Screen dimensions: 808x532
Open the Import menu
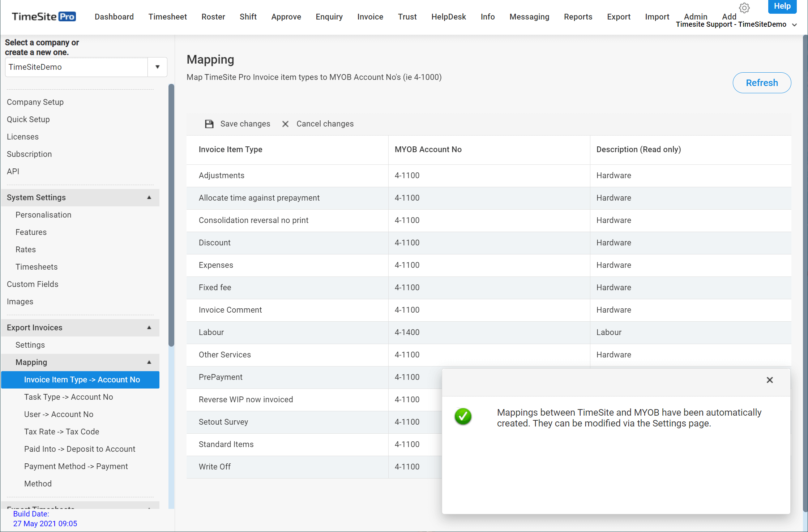(657, 17)
